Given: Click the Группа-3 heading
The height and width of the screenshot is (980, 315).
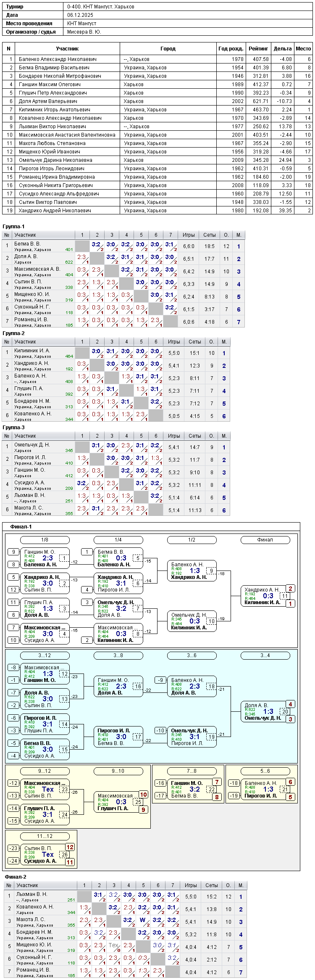Looking at the screenshot, I should point(14,428).
